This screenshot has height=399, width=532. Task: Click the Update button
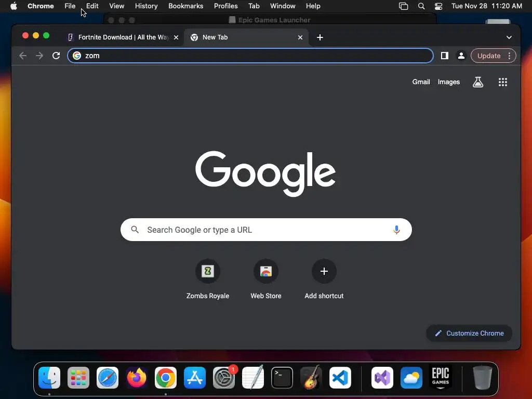tap(488, 56)
